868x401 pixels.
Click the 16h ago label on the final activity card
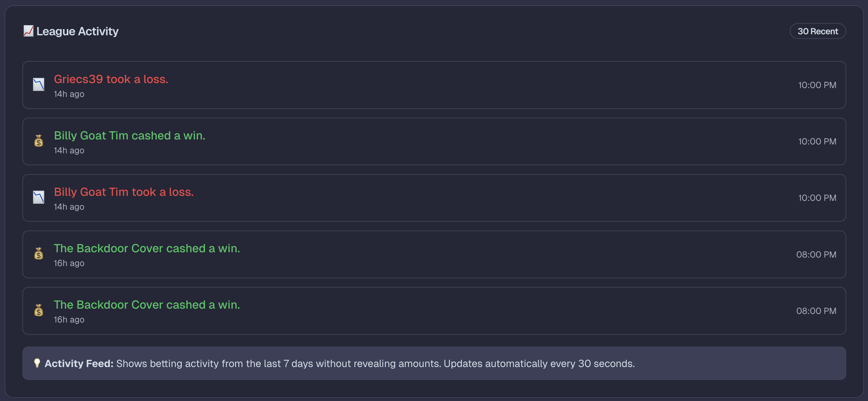[x=69, y=320]
